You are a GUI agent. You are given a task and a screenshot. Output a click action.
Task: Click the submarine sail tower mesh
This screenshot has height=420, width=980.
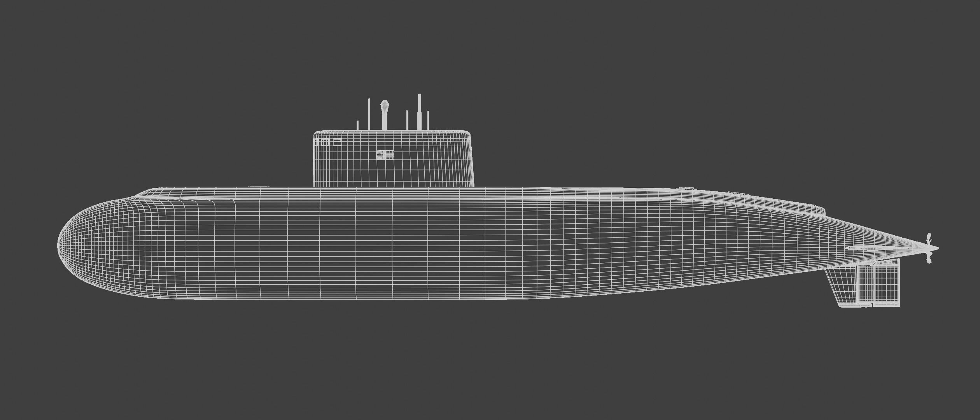(394, 159)
